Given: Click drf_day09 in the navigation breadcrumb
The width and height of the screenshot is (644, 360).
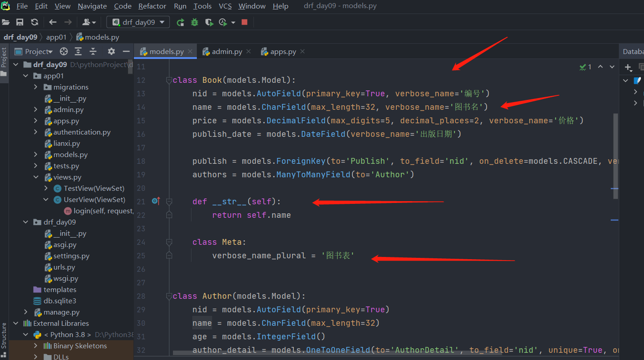Looking at the screenshot, I should [20, 37].
